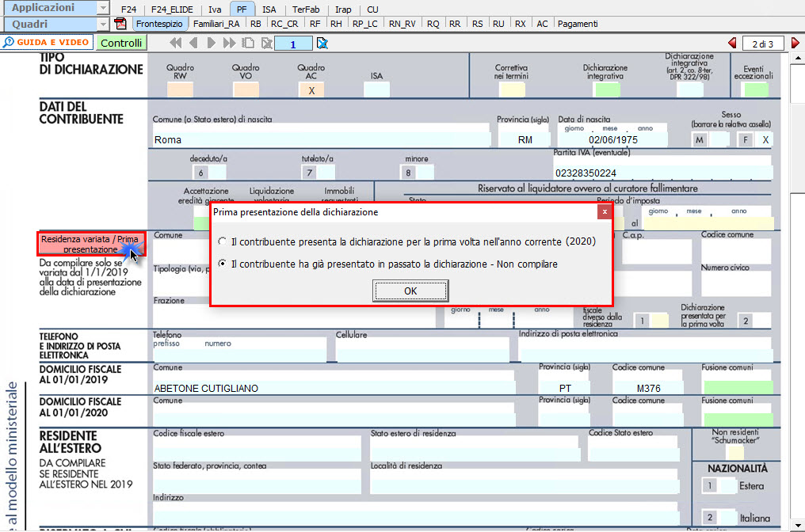The image size is (805, 532).
Task: Toggle the Quadro AC checkbox marked X
Action: [311, 90]
